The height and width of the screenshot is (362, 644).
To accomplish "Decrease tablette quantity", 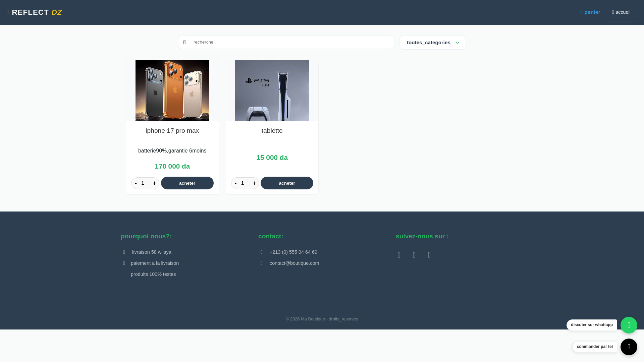I will pyautogui.click(x=235, y=183).
